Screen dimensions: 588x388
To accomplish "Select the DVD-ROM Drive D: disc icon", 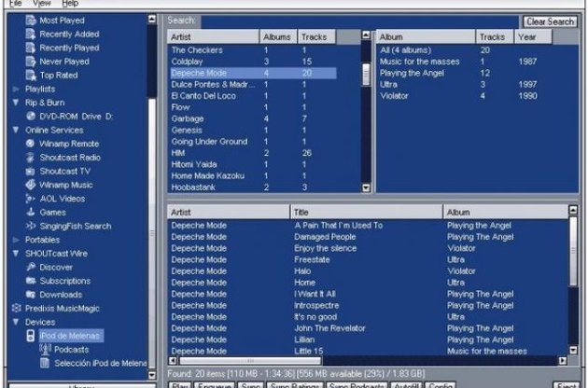I will coord(31,117).
